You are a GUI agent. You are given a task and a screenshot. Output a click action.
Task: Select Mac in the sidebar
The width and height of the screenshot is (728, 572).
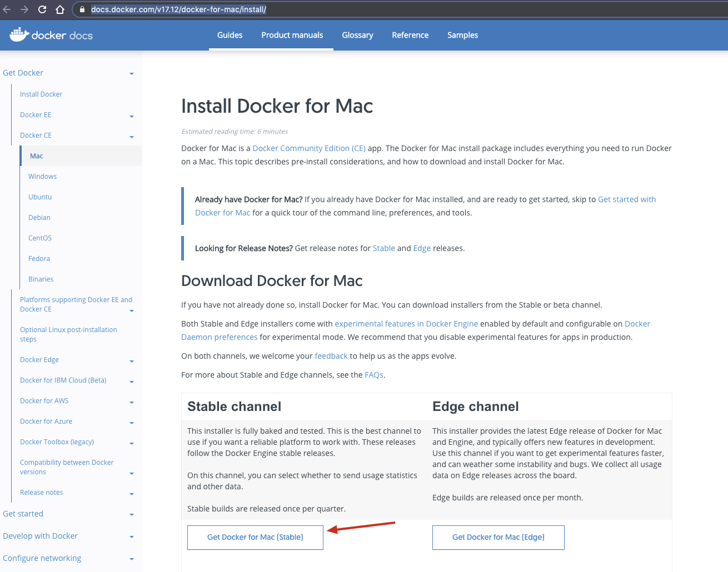click(37, 156)
